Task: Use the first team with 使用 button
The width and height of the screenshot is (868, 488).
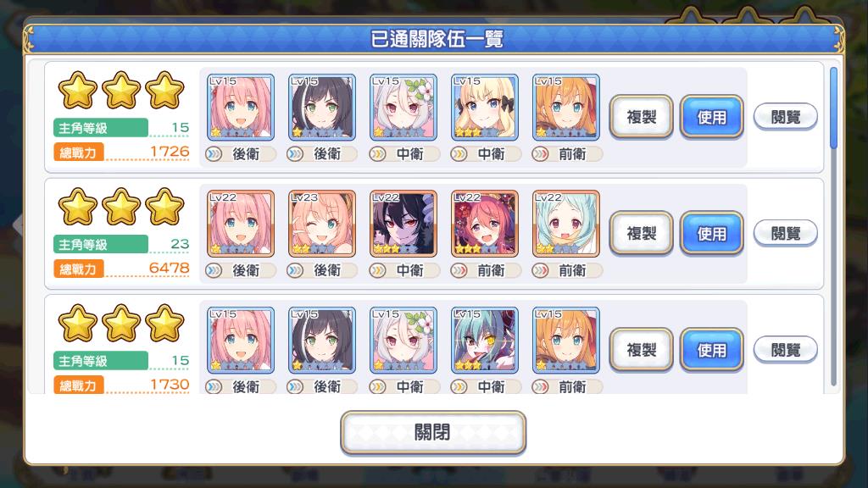Action: click(x=711, y=117)
